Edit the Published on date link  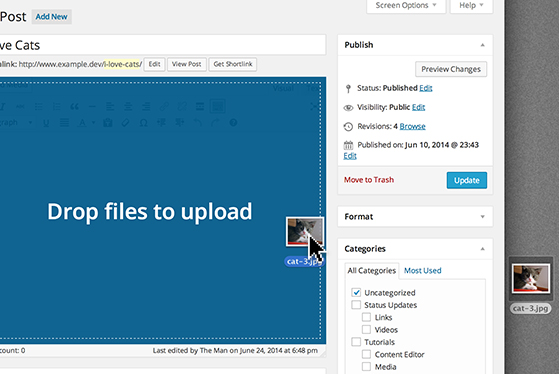point(350,156)
